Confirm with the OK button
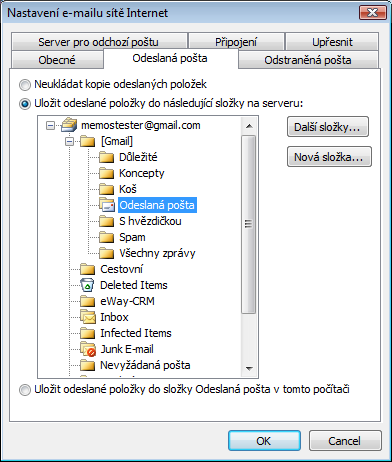This screenshot has width=392, height=462. tap(264, 441)
